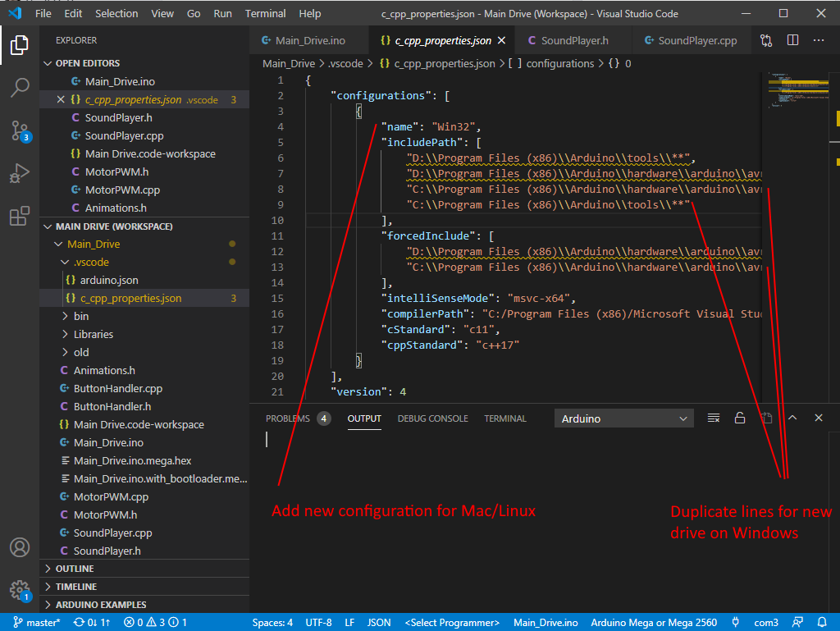Change encoding via UTF-8 status item
Image resolution: width=840 pixels, height=631 pixels.
click(x=319, y=623)
